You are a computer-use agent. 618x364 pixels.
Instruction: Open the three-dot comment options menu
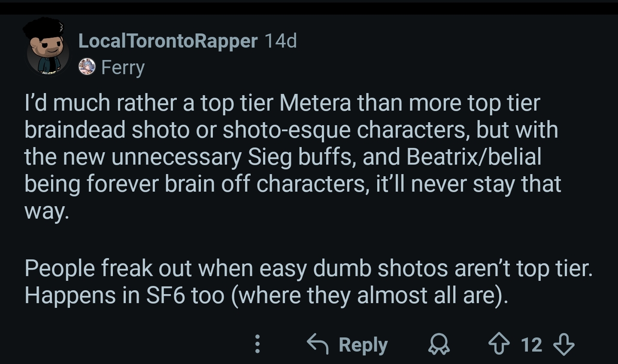click(x=257, y=344)
